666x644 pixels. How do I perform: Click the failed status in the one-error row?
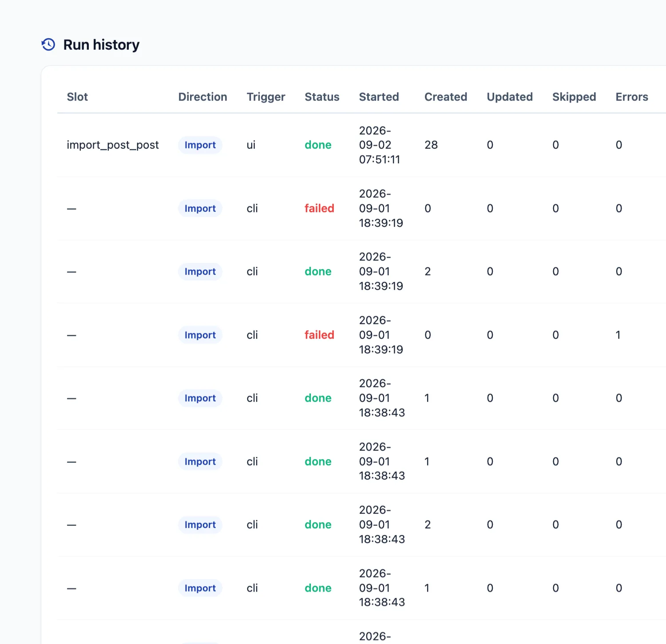[x=319, y=335]
